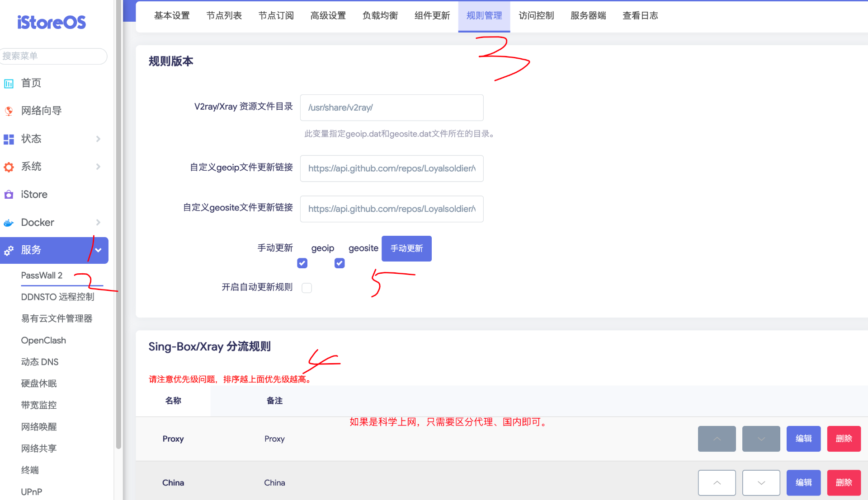The width and height of the screenshot is (868, 500).
Task: Move the China rule up
Action: 717,482
